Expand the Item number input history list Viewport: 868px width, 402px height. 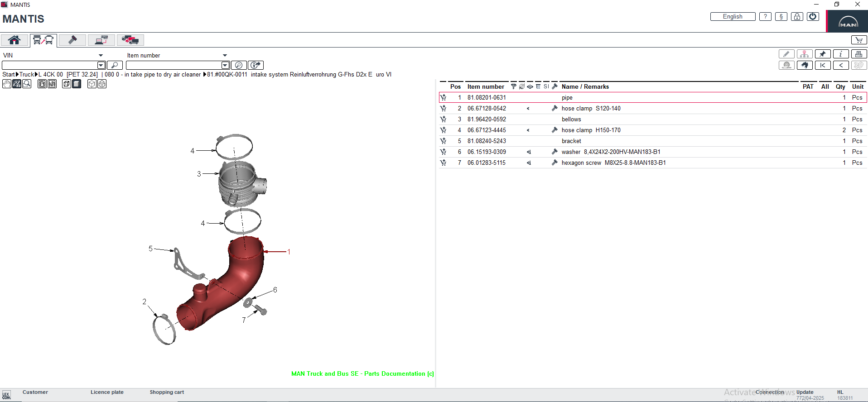tap(225, 65)
